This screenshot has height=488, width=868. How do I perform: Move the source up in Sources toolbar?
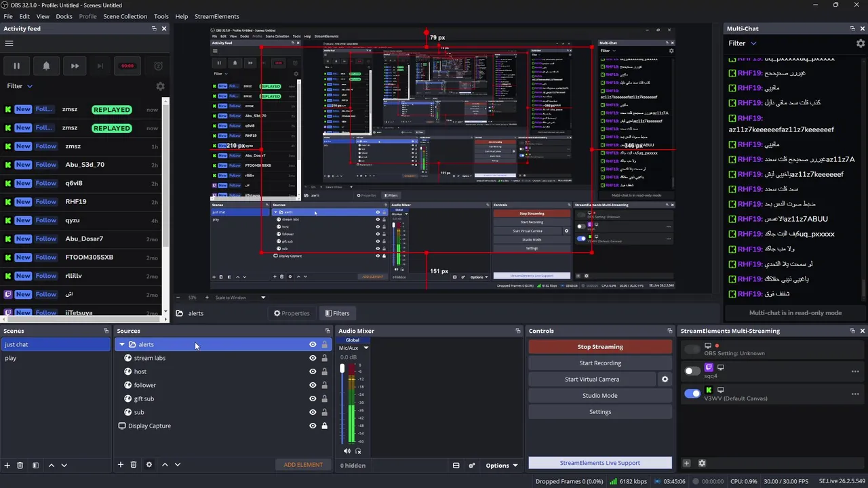point(164,464)
